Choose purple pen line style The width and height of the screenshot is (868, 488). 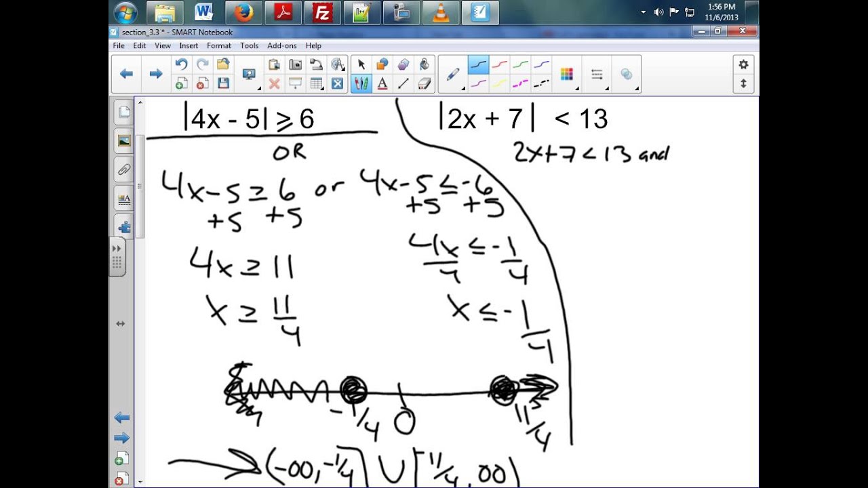[x=478, y=83]
